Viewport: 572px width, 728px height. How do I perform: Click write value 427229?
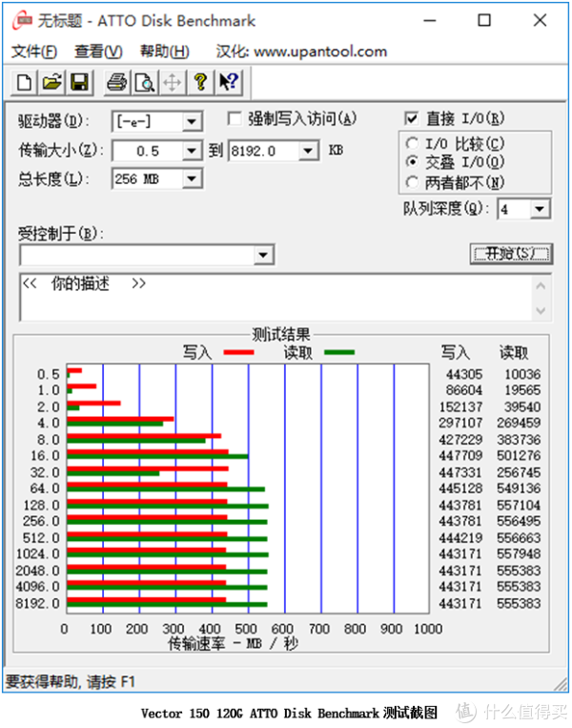[460, 440]
